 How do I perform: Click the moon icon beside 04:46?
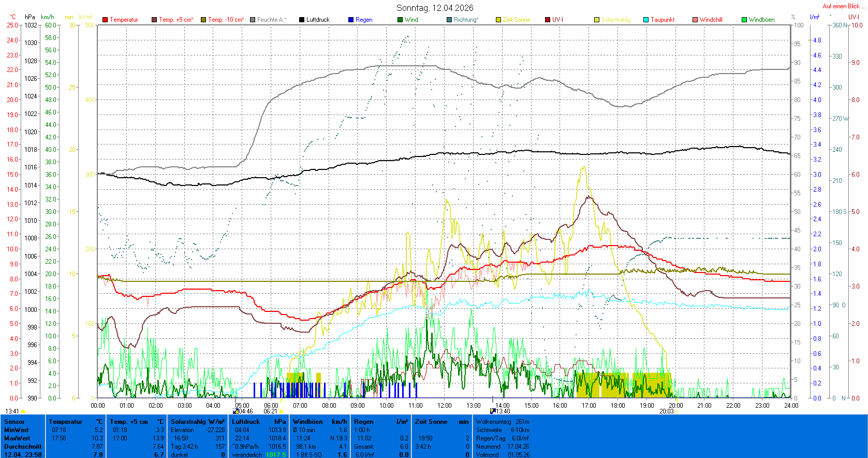[x=236, y=411]
